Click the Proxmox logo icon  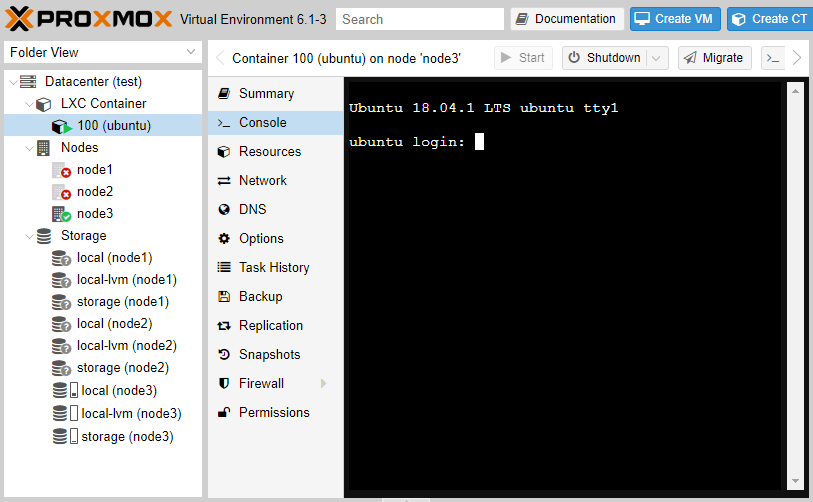20,18
